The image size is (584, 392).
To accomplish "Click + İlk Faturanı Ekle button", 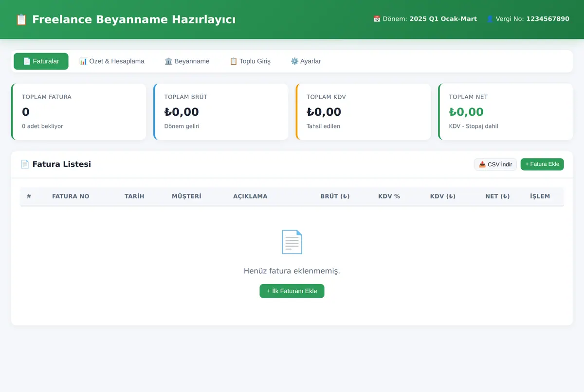I will coord(292,291).
